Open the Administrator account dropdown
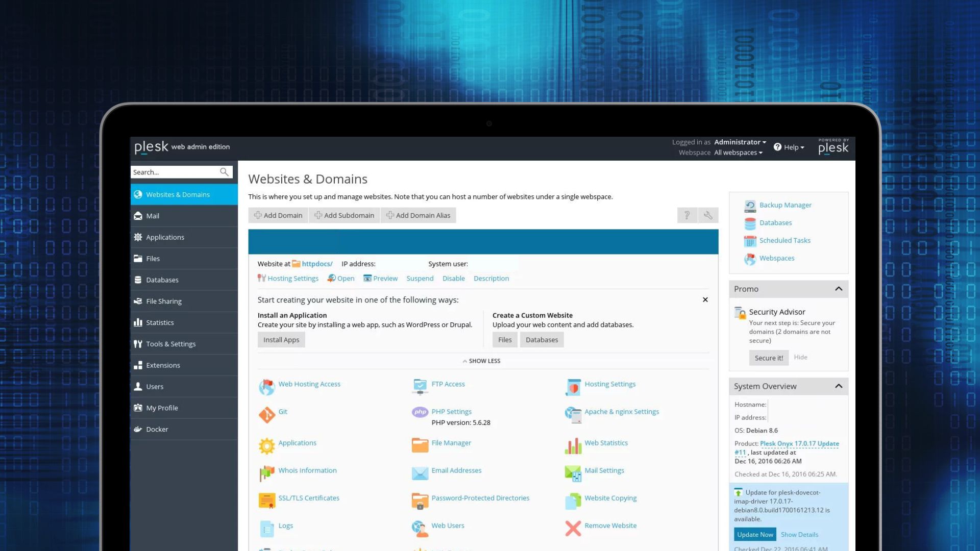Image resolution: width=980 pixels, height=551 pixels. coord(740,142)
